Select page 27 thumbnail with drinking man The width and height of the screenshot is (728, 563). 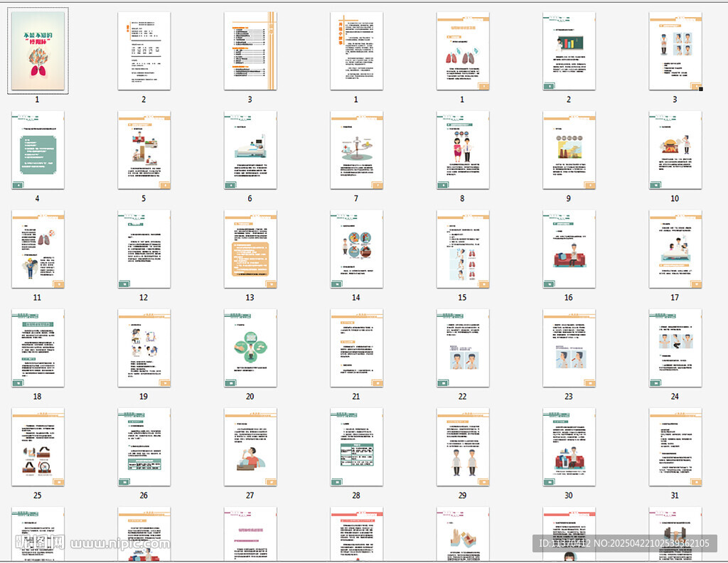pyautogui.click(x=250, y=446)
